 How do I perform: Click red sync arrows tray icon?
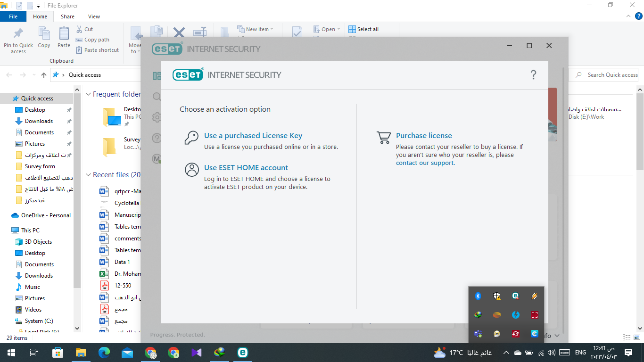click(515, 334)
